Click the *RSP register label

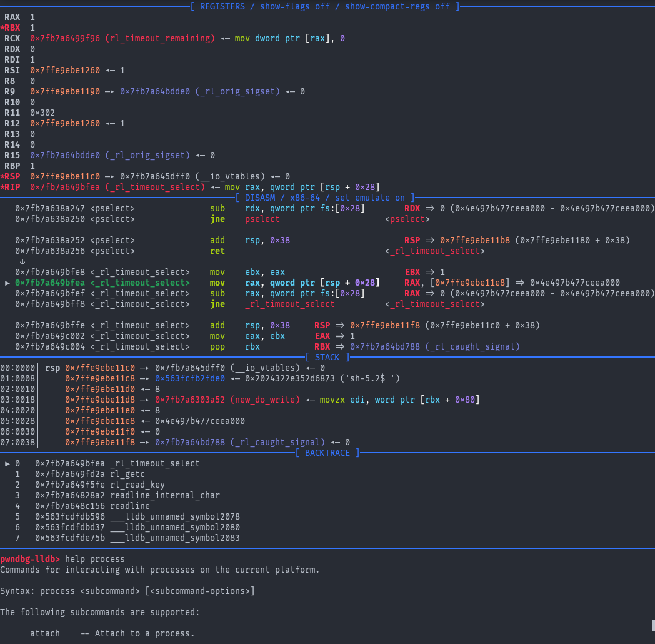[12, 176]
